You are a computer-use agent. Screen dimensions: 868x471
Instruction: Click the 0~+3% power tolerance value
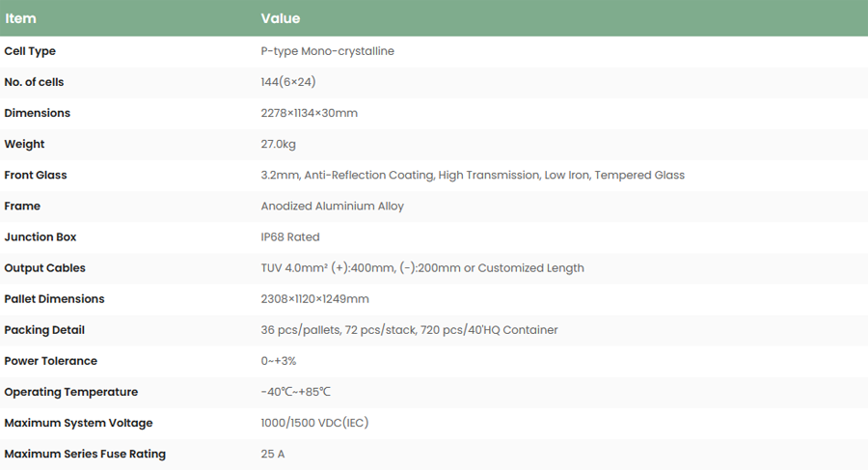tap(279, 360)
